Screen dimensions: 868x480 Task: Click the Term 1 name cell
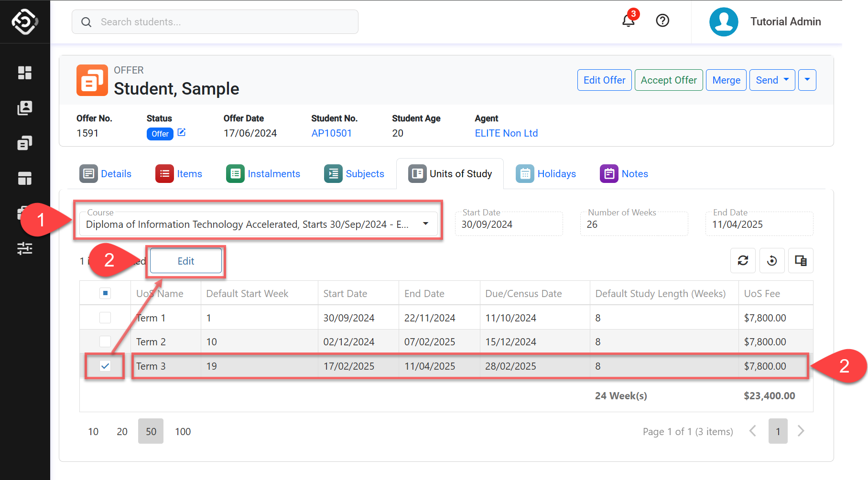click(x=165, y=318)
